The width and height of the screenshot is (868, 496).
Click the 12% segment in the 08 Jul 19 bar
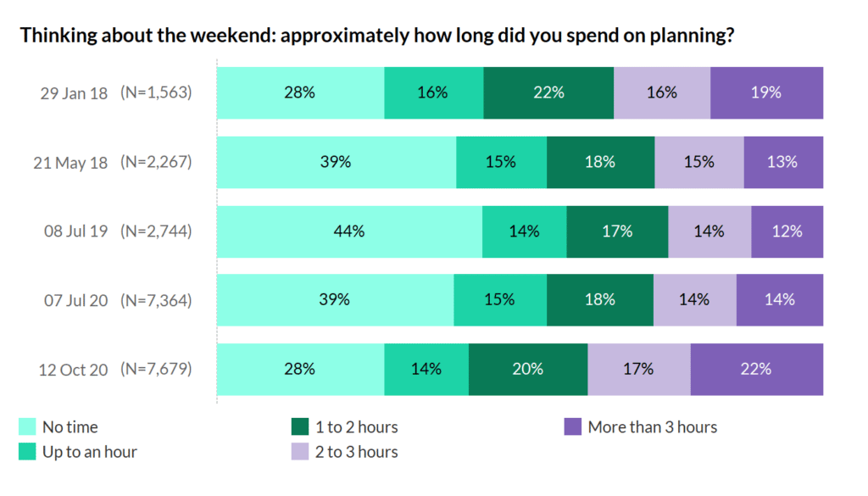click(787, 231)
